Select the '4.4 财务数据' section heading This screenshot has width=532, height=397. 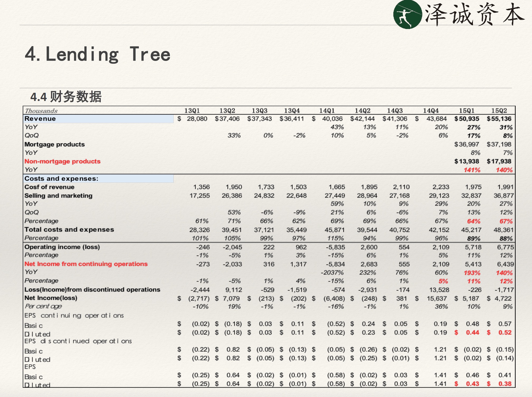click(66, 96)
